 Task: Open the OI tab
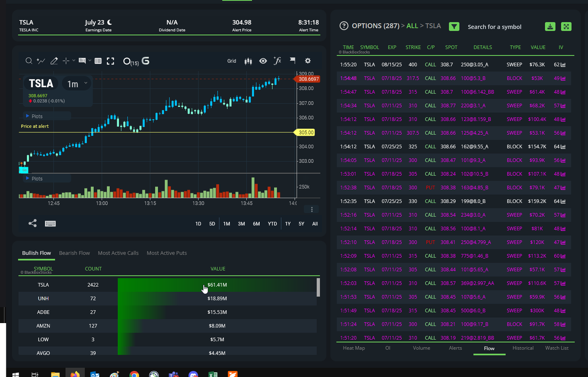[x=389, y=348]
